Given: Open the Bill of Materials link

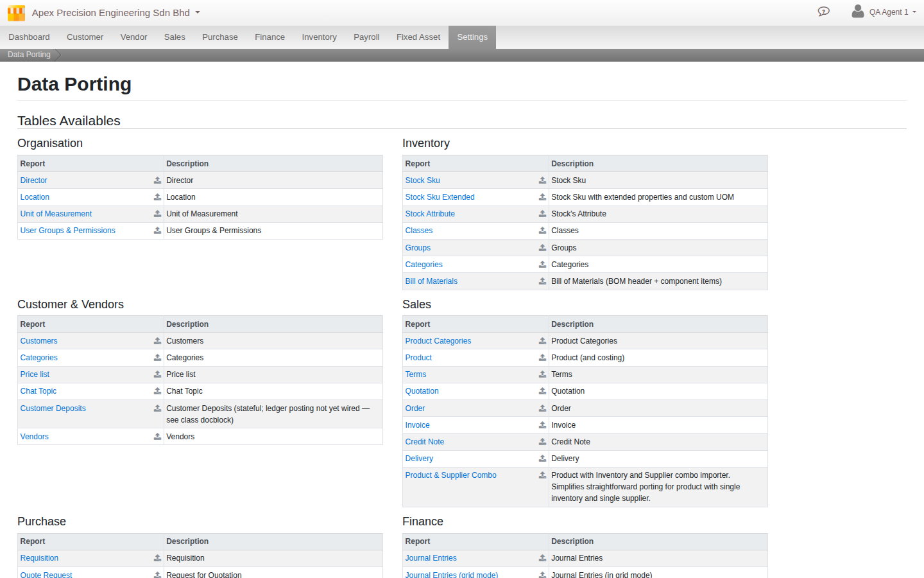Looking at the screenshot, I should [x=431, y=281].
